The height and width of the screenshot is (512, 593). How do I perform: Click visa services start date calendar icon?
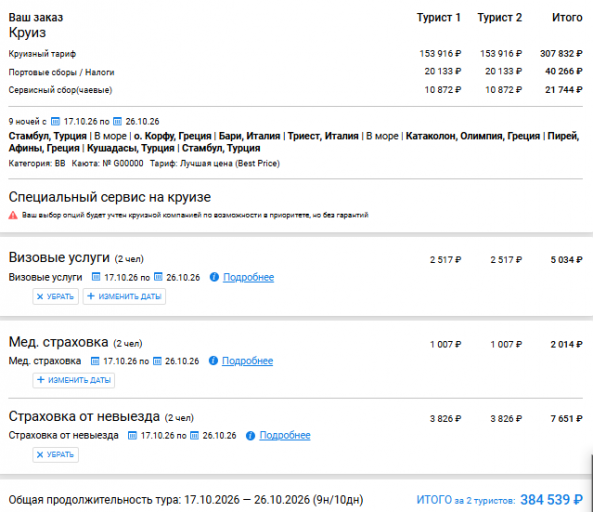point(96,277)
